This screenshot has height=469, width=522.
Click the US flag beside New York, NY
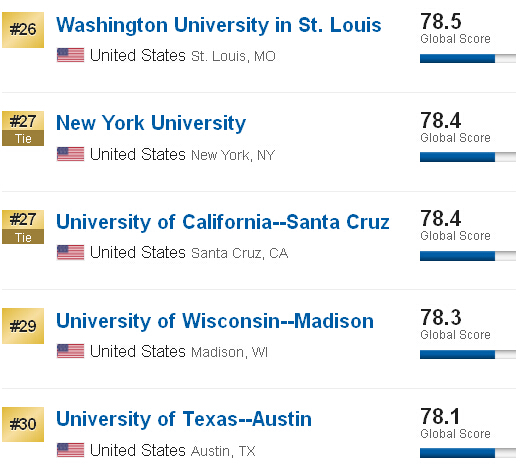[x=70, y=154]
